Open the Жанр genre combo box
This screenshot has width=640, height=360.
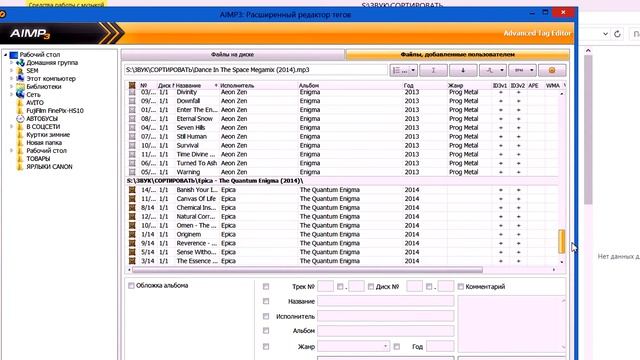coord(353,347)
